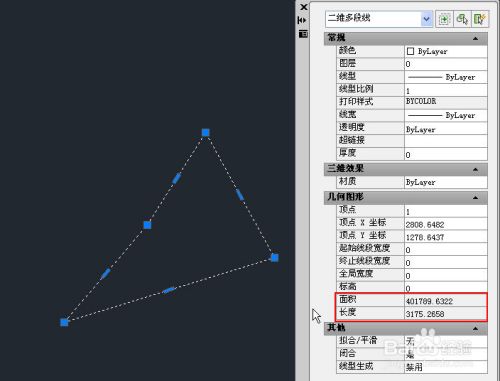Click the midpoint grip on the lower-left edge
Viewport: 500px width, 381px height.
(x=105, y=274)
